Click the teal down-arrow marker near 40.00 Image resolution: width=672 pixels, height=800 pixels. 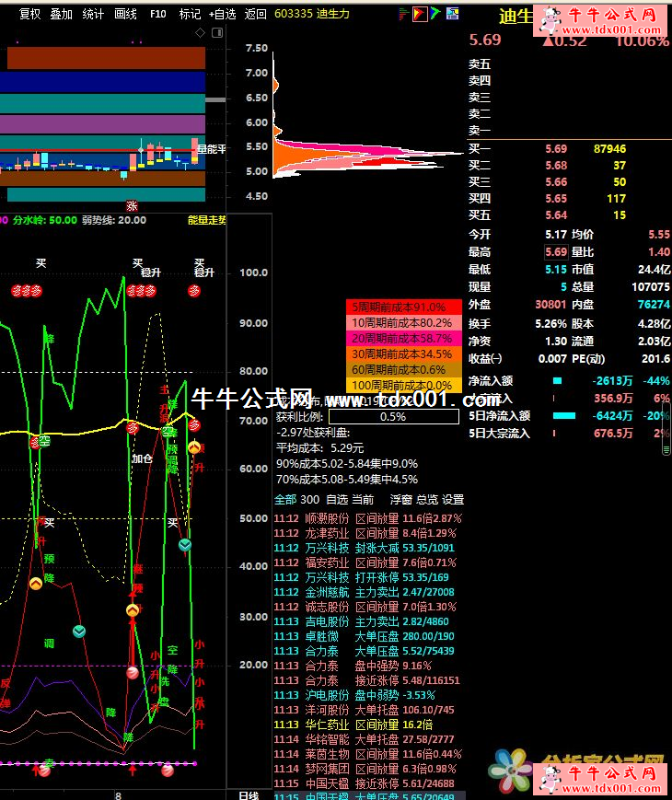point(185,545)
